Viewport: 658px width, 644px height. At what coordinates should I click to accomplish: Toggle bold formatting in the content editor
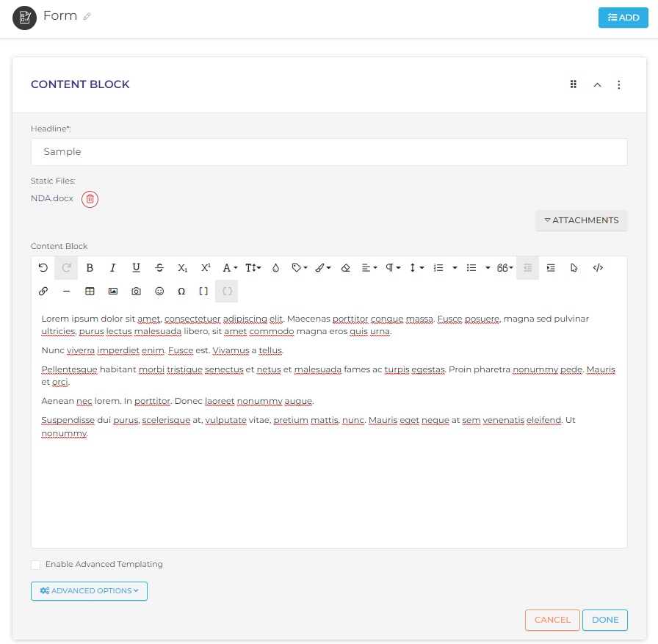pos(90,267)
